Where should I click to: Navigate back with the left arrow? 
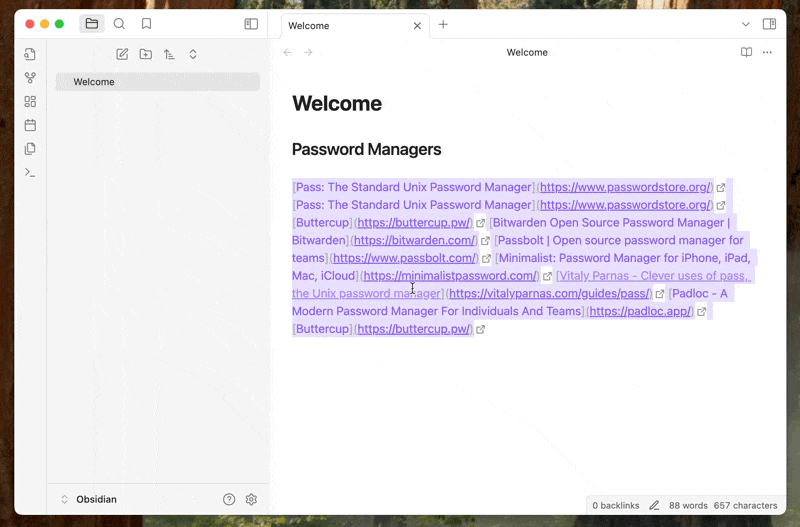[x=288, y=52]
